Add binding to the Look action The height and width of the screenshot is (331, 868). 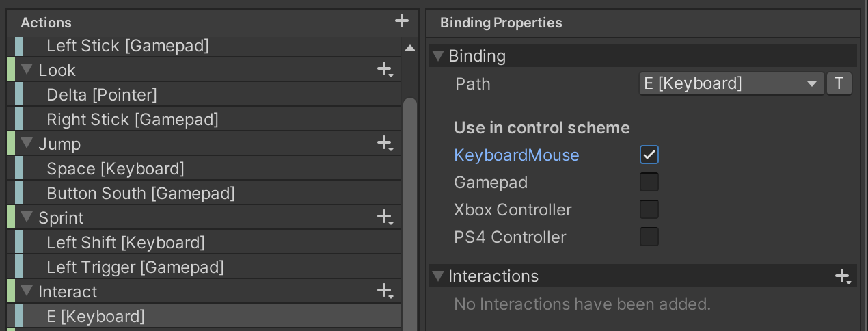385,70
